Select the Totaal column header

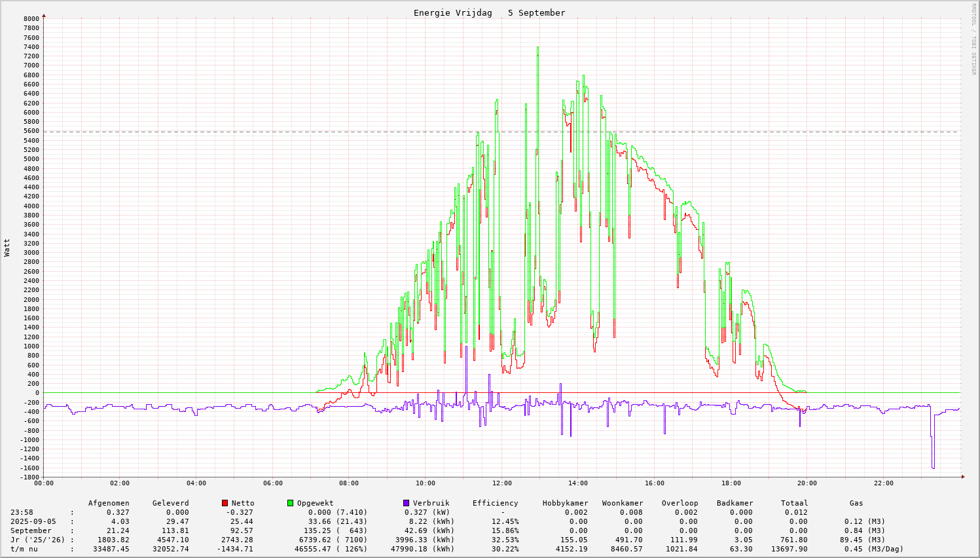point(794,503)
